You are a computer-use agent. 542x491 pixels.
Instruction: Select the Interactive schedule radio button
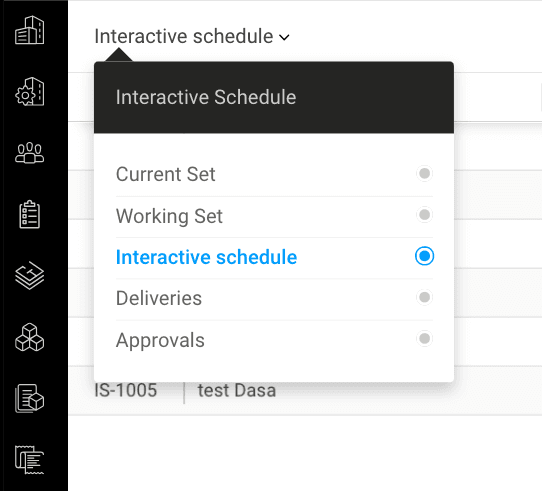(x=424, y=256)
